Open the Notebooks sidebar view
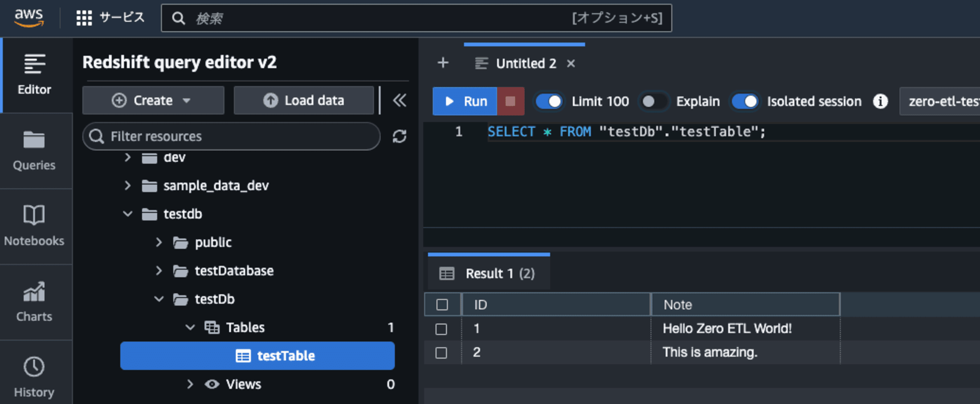 pyautogui.click(x=34, y=227)
